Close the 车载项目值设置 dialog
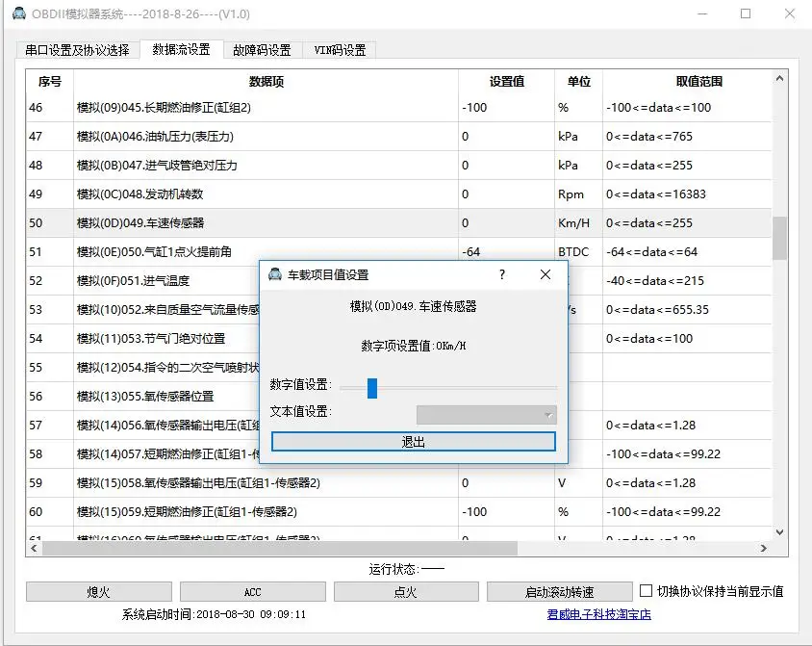The width and height of the screenshot is (812, 646). click(546, 274)
